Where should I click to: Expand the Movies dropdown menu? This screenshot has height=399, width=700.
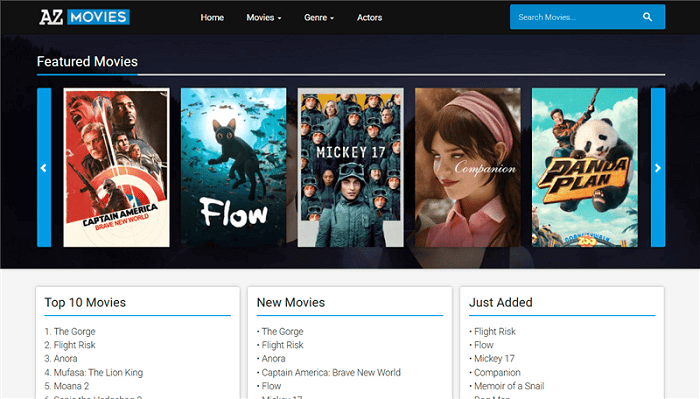tap(264, 17)
